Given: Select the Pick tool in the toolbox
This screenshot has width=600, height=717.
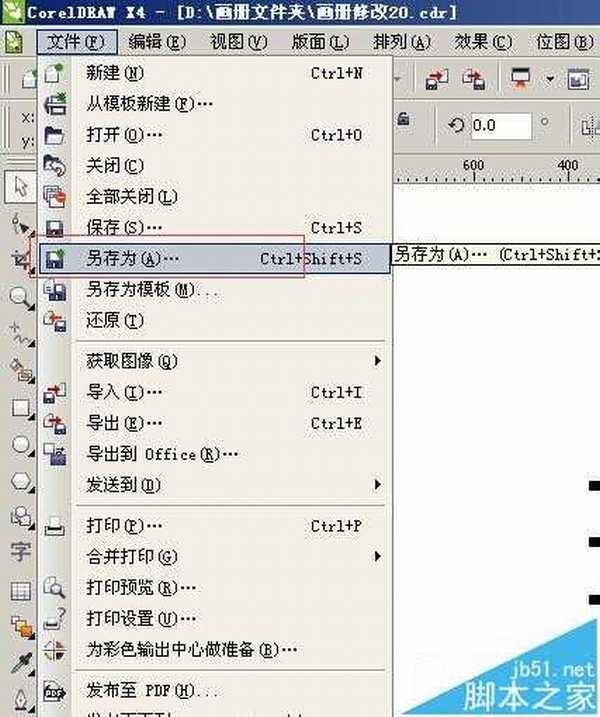Looking at the screenshot, I should pyautogui.click(x=20, y=187).
